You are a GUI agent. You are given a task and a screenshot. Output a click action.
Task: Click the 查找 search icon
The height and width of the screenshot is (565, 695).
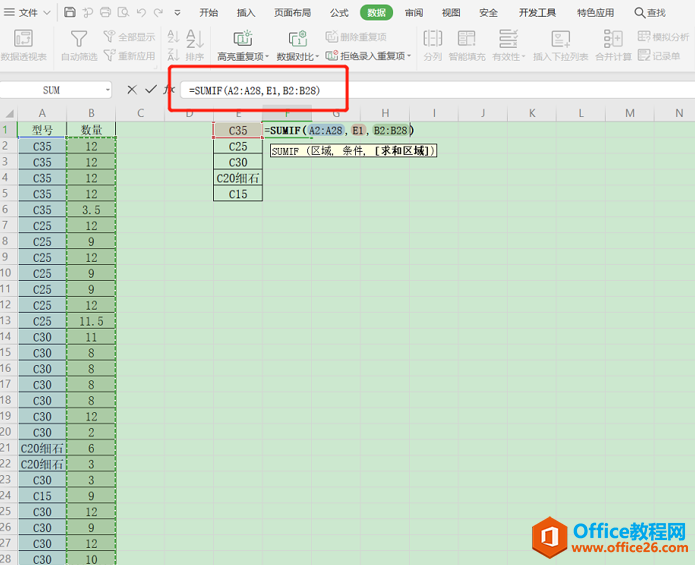click(639, 12)
